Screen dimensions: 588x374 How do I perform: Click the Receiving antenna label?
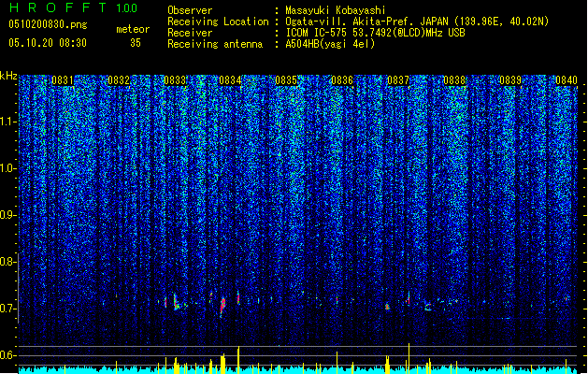tap(215, 44)
